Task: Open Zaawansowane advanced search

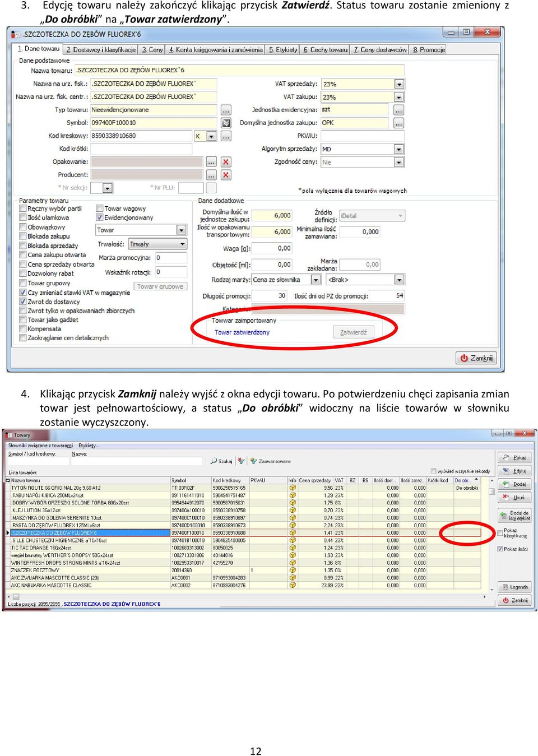Action: tap(270, 461)
